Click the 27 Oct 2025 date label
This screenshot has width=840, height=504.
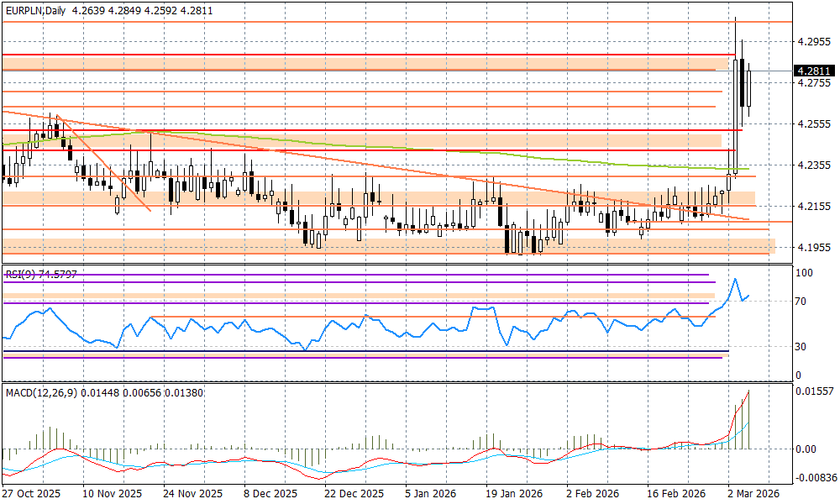[x=31, y=495]
